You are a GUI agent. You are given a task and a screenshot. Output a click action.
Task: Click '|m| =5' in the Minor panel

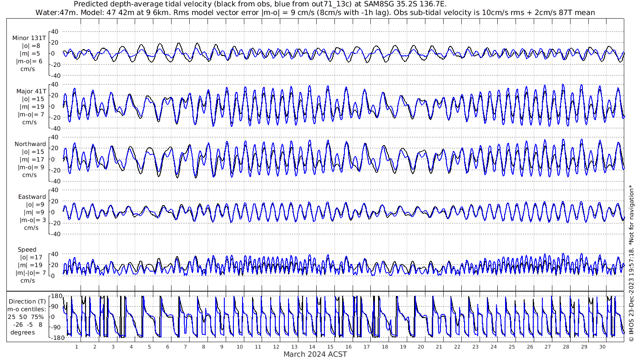(31, 53)
